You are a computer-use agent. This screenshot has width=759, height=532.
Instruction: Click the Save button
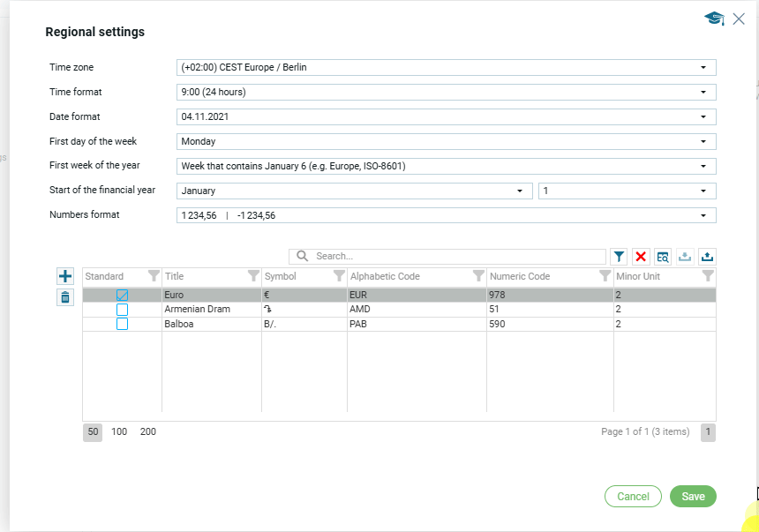(x=693, y=497)
